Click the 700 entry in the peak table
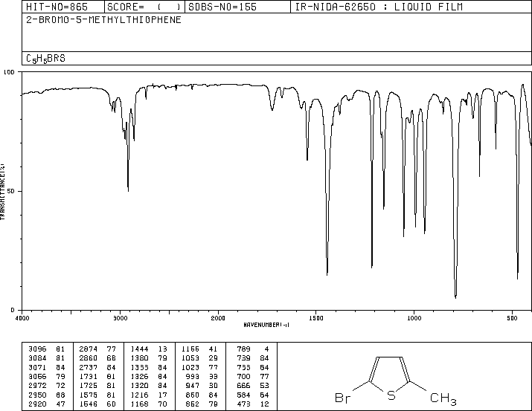This screenshot has width=532, height=411. point(243,376)
